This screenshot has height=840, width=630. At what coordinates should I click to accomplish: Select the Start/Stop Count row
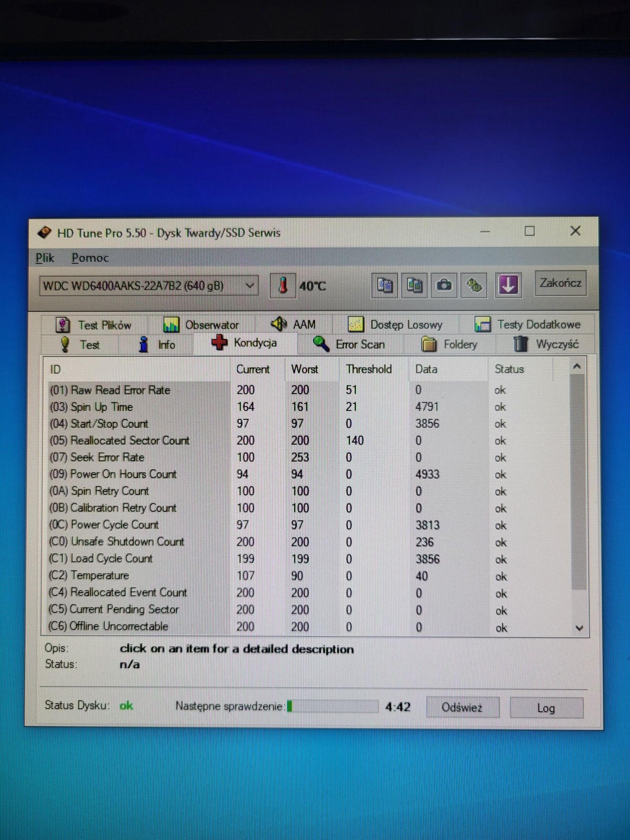coord(309,423)
